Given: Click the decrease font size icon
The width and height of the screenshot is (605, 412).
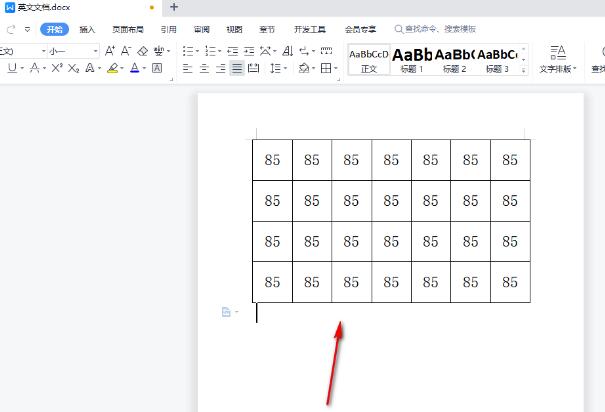Looking at the screenshot, I should tap(126, 51).
